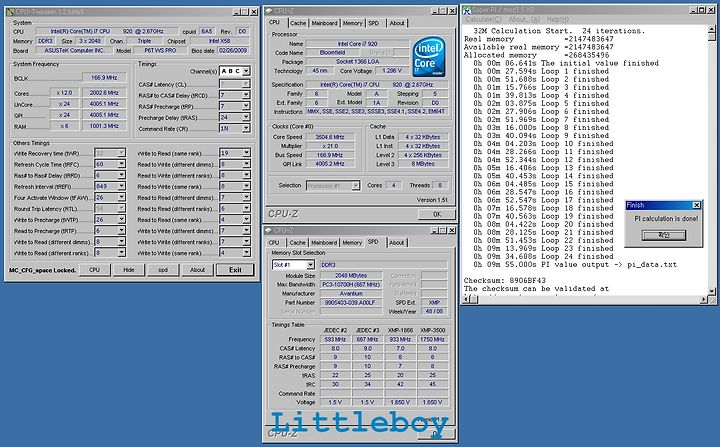Click the Package Socket 1366 LGA field
Image resolution: width=720 pixels, height=447 pixels.
(x=358, y=62)
